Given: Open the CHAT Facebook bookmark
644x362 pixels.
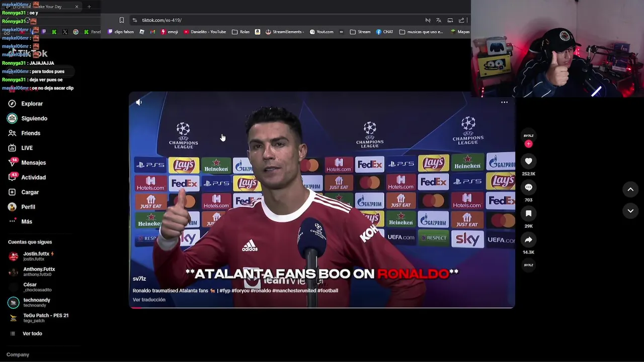Looking at the screenshot, I should click(385, 32).
